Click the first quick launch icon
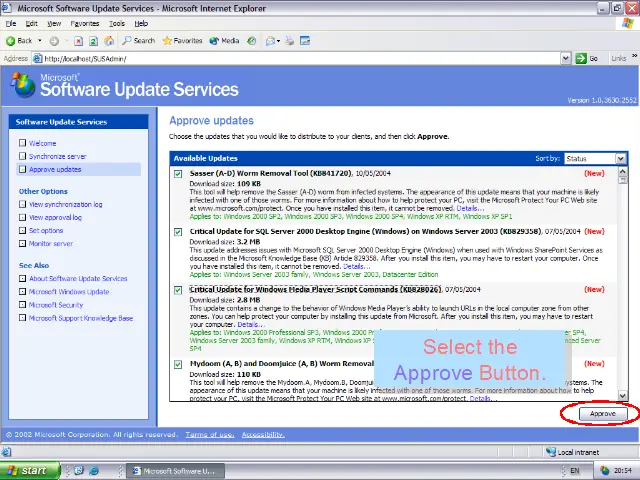The width and height of the screenshot is (640, 480). (79, 471)
